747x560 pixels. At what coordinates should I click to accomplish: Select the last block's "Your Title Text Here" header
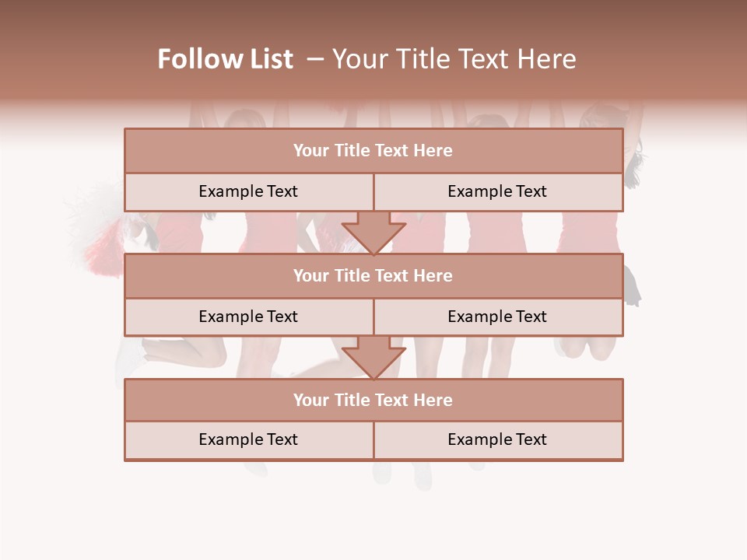click(x=373, y=400)
